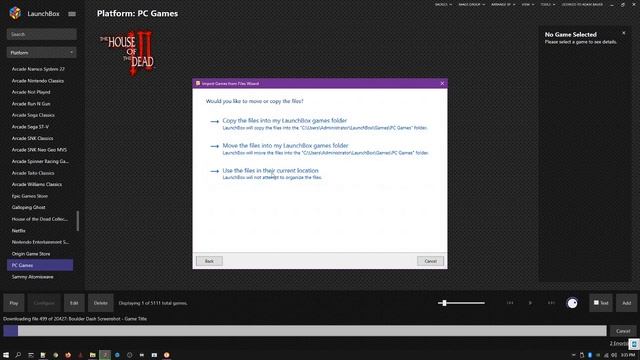
Task: Select House of the Dead Collection platform
Action: pyautogui.click(x=40, y=219)
